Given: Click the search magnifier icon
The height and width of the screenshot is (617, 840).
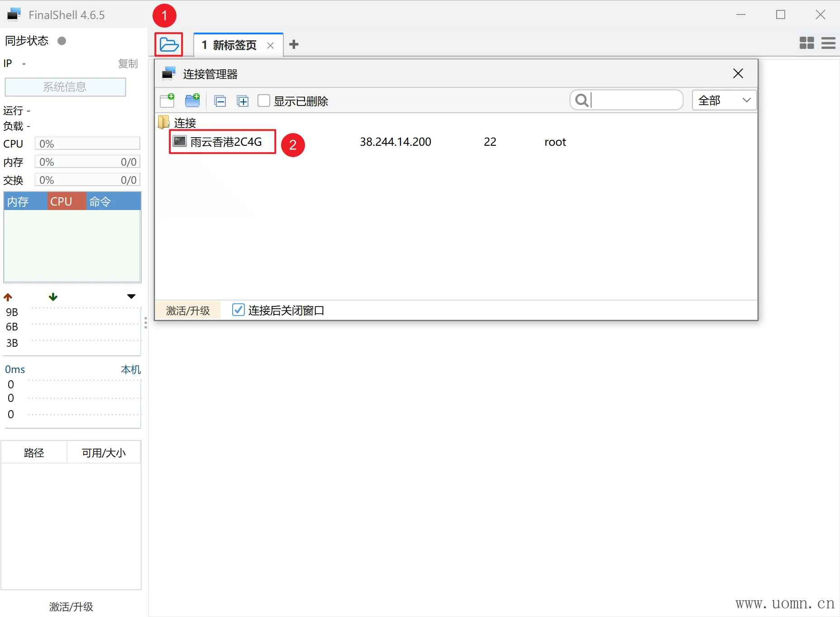Looking at the screenshot, I should click(582, 100).
